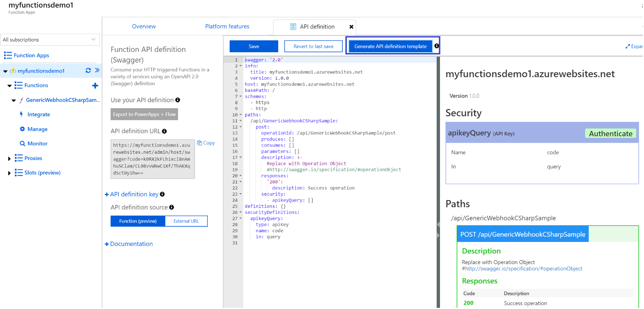Expand the POST /api/GenericWebhookCSharpSample operation header
This screenshot has width=644, height=309.
point(523,234)
